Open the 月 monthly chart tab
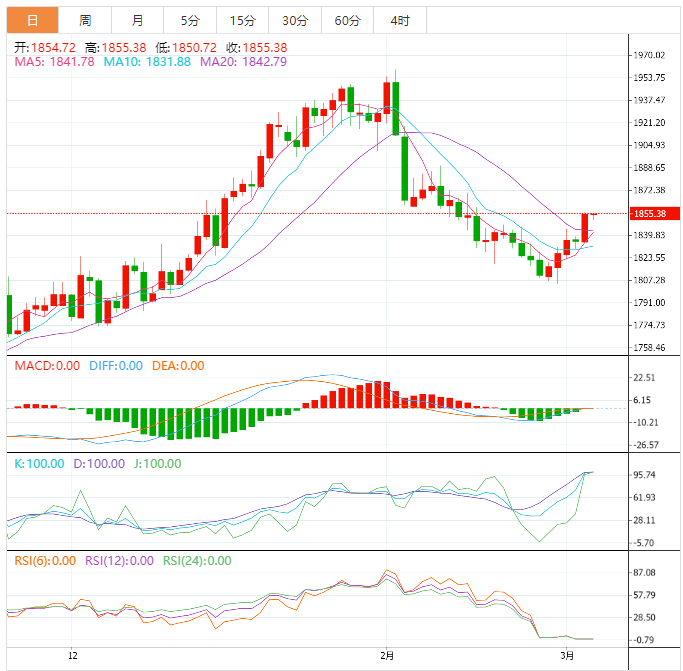The image size is (683, 671). [137, 20]
